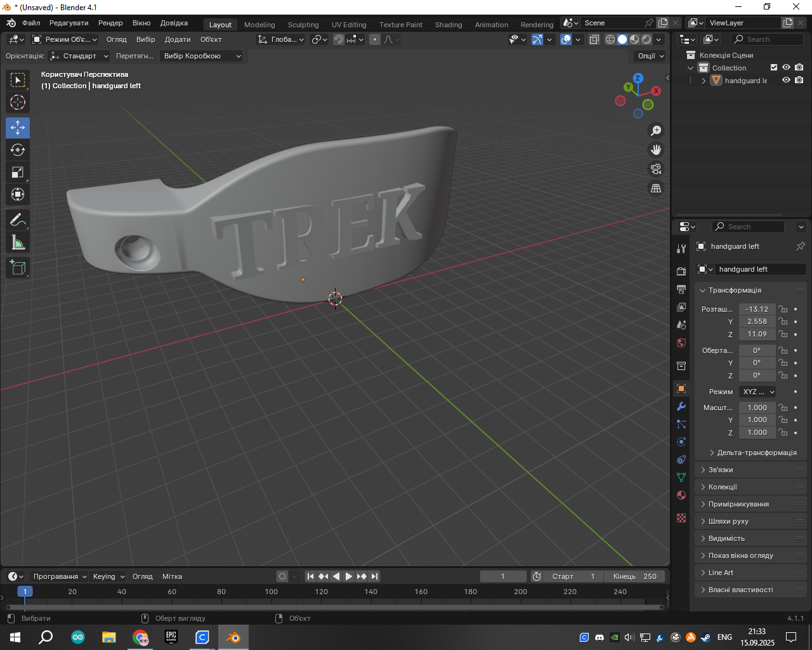Toggle camera view icon
Screen dimensions: 812x650
656,169
